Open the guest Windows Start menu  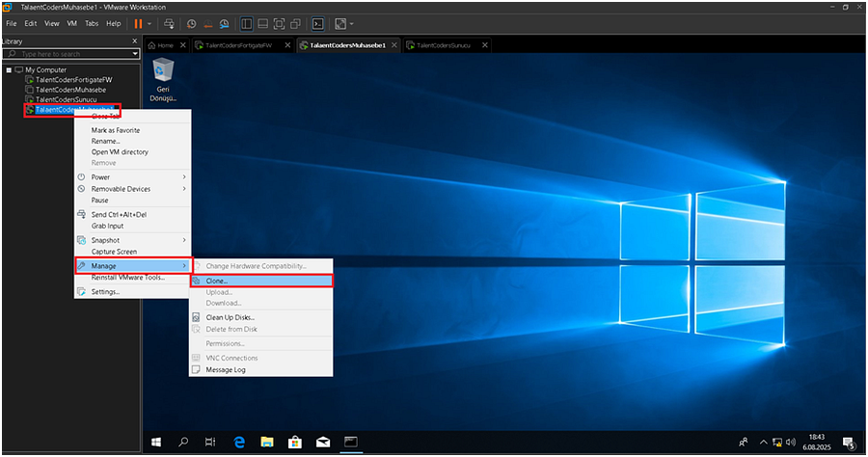[156, 443]
